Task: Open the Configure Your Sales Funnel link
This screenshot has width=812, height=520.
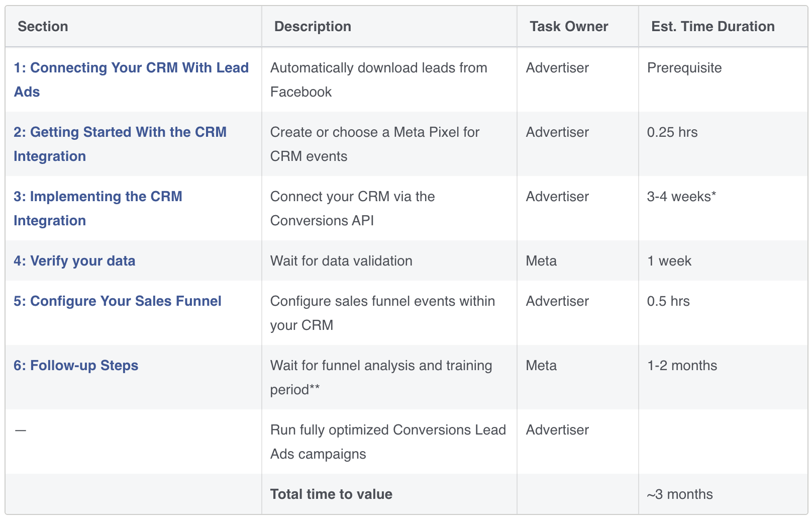Action: click(118, 301)
